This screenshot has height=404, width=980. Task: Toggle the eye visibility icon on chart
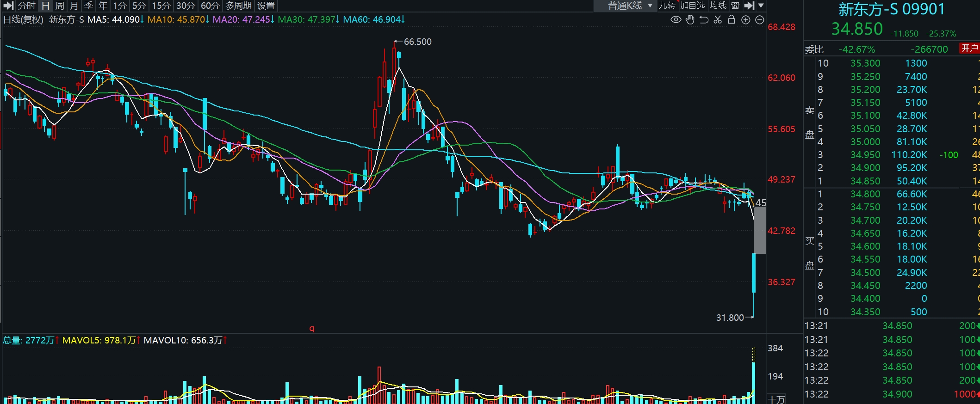(676, 19)
